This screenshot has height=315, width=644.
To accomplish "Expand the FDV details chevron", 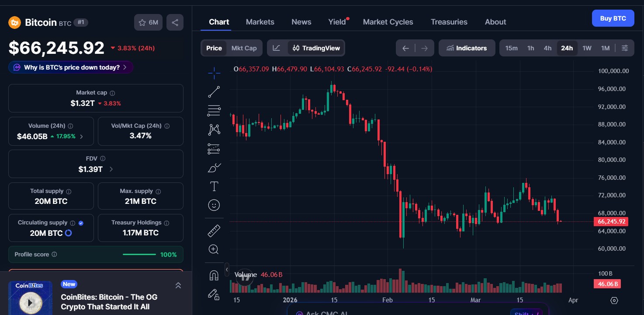I will [x=111, y=169].
